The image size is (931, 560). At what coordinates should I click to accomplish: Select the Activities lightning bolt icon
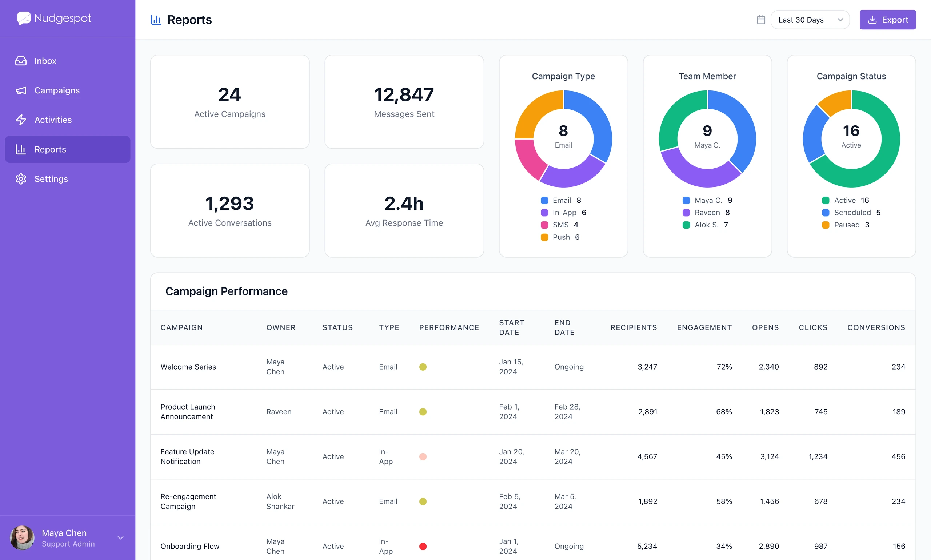click(x=21, y=120)
